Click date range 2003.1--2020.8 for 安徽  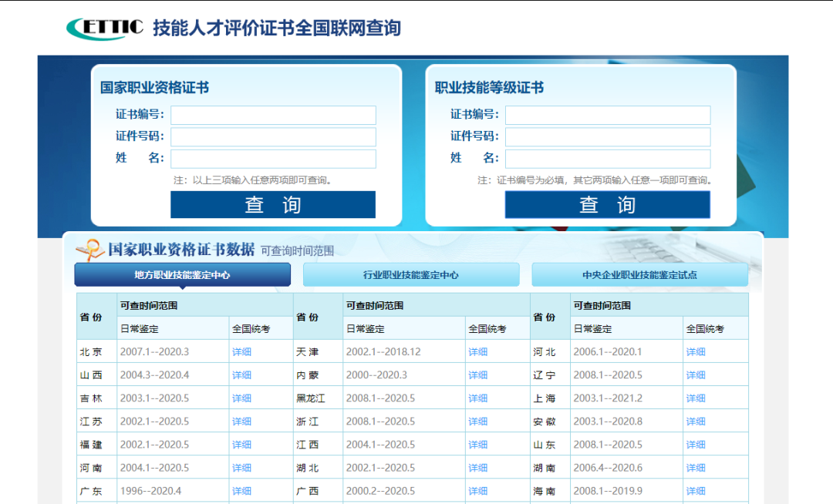[x=608, y=422]
